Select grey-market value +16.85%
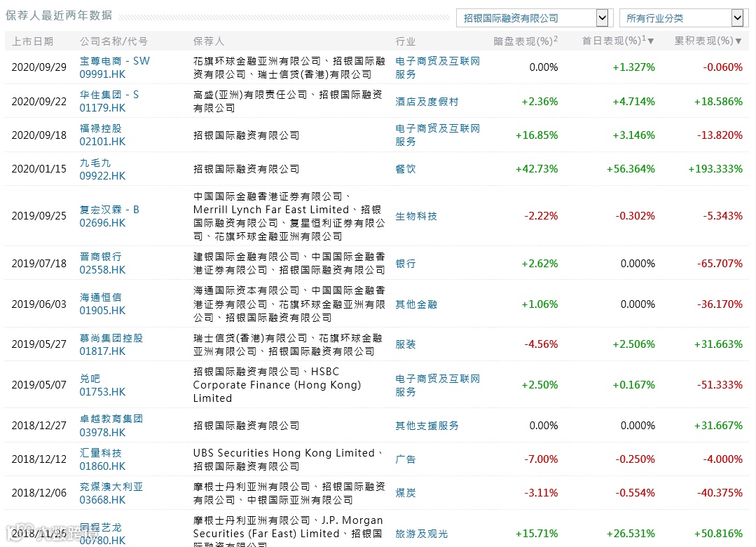The width and height of the screenshot is (756, 547). (x=537, y=135)
